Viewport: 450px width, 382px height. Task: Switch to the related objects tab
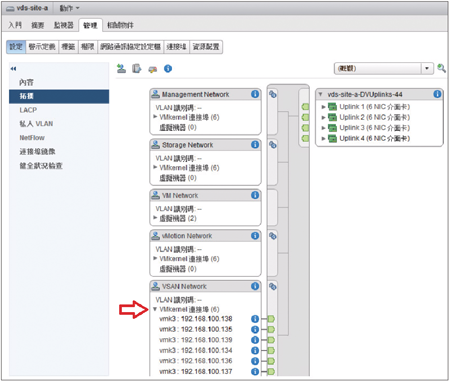coord(120,25)
